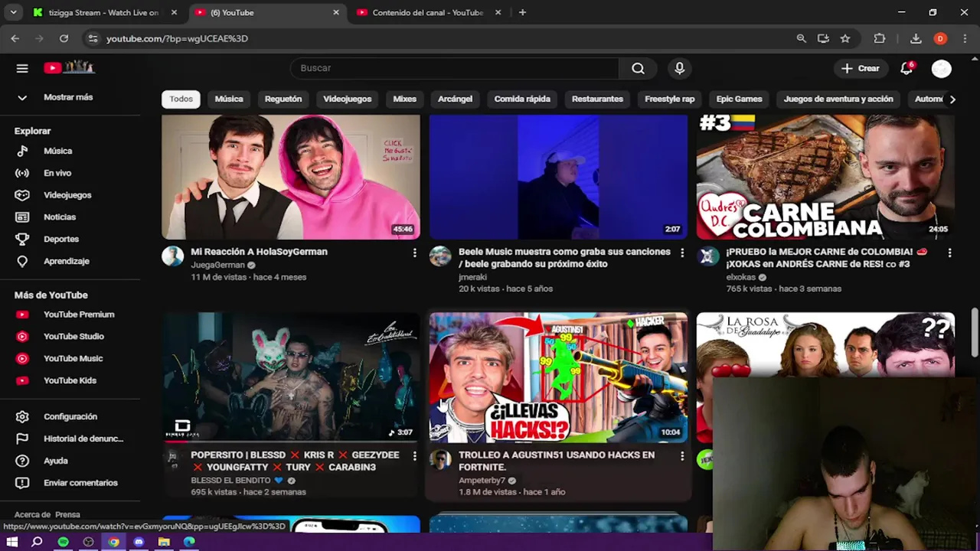Screen dimensions: 980x551
Task: Open jmeraki channel link
Action: tap(472, 277)
